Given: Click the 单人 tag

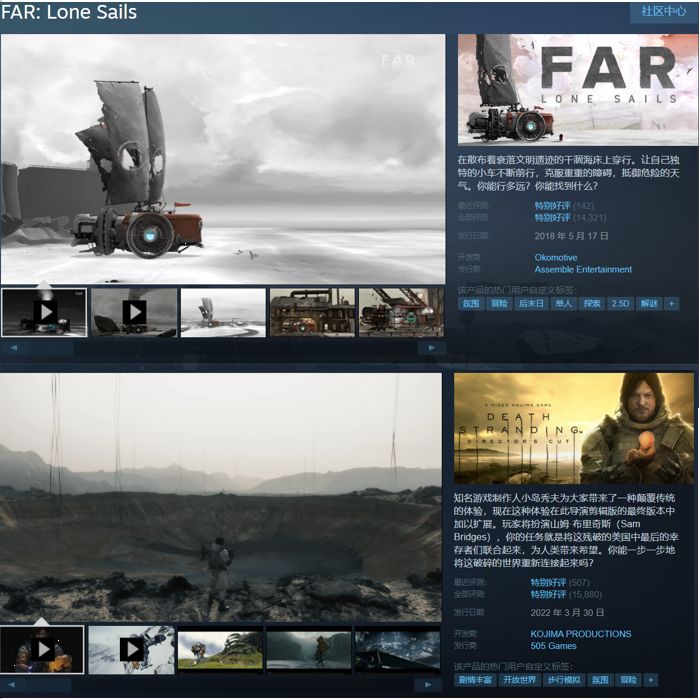Looking at the screenshot, I should (x=563, y=304).
